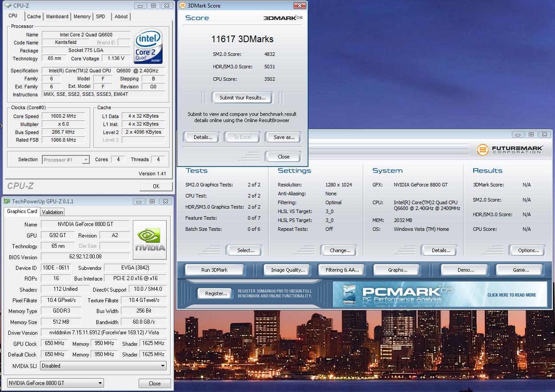This screenshot has height=392, width=555.
Task: Click the Instructions field MMX, SSE list
Action: [x=103, y=94]
